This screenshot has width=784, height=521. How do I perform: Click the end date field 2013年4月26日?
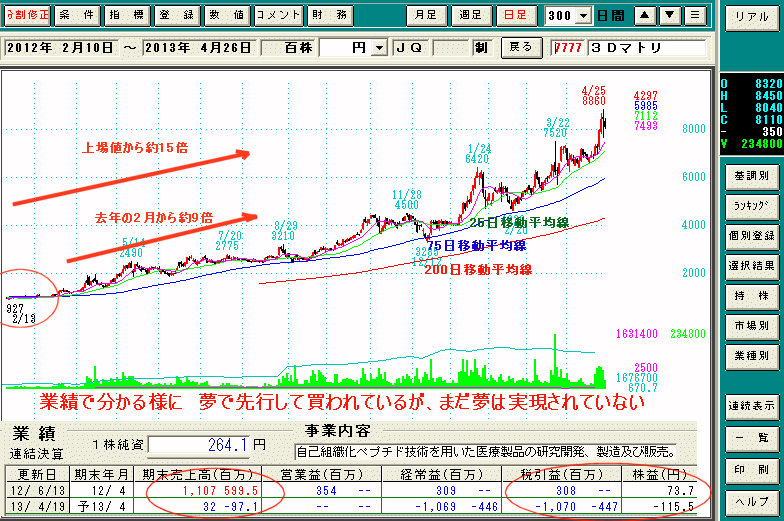pos(199,48)
